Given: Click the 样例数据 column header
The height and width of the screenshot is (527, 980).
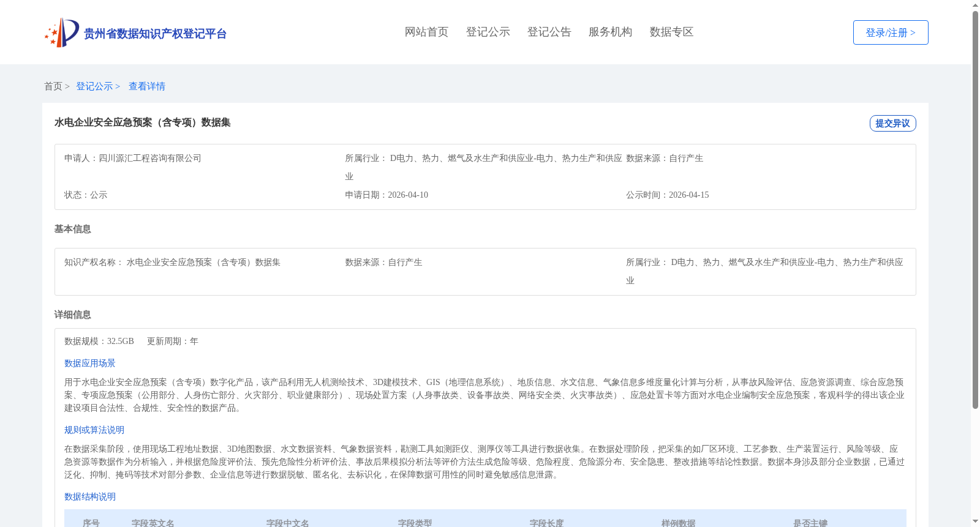Looking at the screenshot, I should (x=679, y=523).
